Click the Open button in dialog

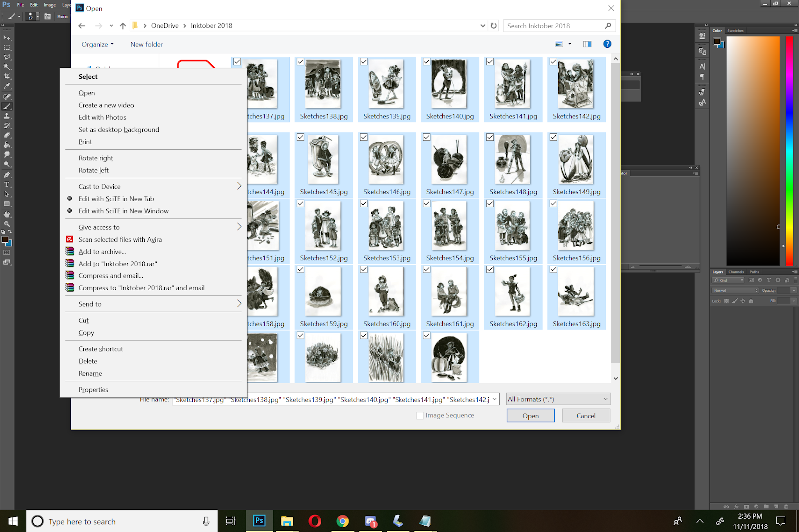(531, 416)
